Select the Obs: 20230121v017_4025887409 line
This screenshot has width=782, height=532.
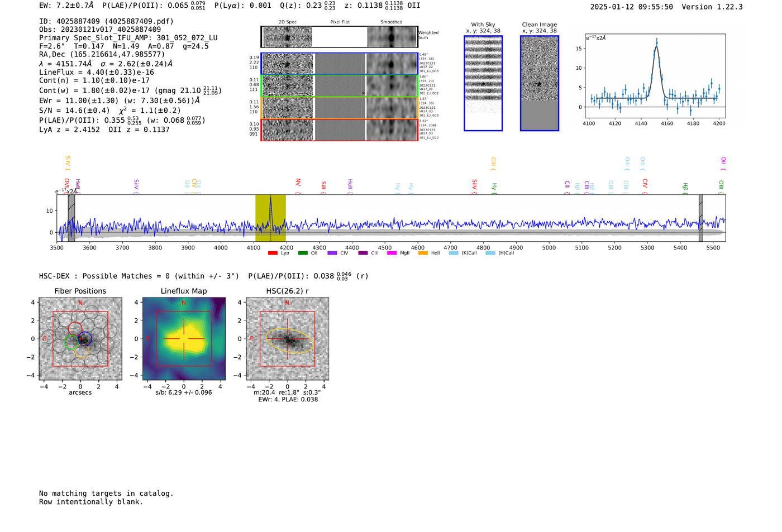(100, 30)
